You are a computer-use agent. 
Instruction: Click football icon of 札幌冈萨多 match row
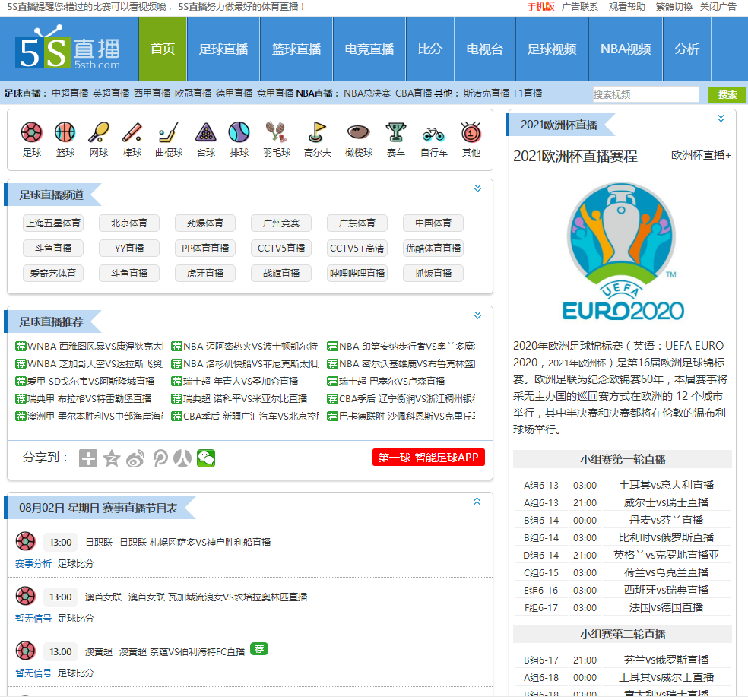tap(25, 541)
